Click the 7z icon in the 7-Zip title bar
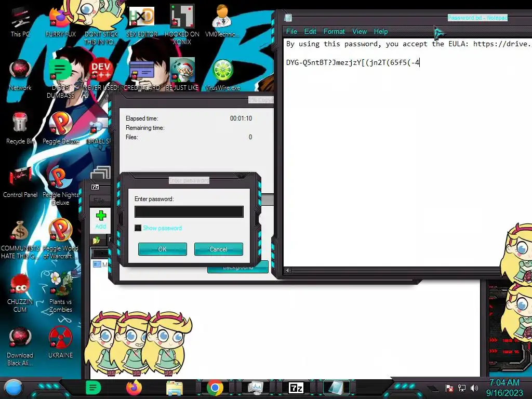The width and height of the screenshot is (532, 399). tap(96, 187)
